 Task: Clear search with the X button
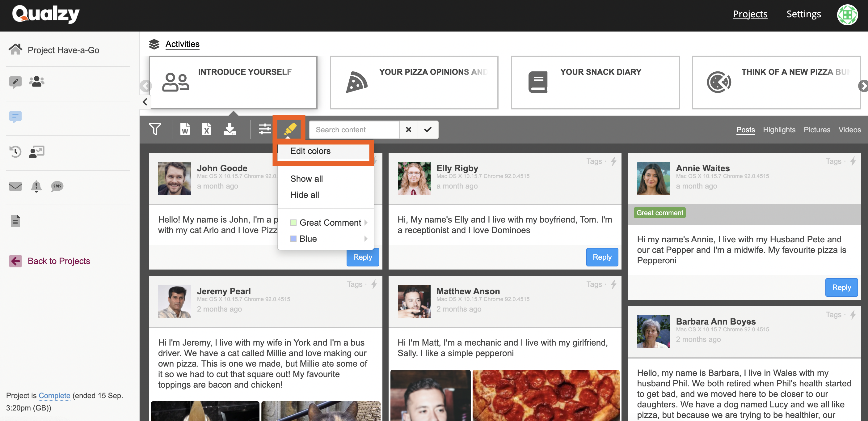pos(408,130)
